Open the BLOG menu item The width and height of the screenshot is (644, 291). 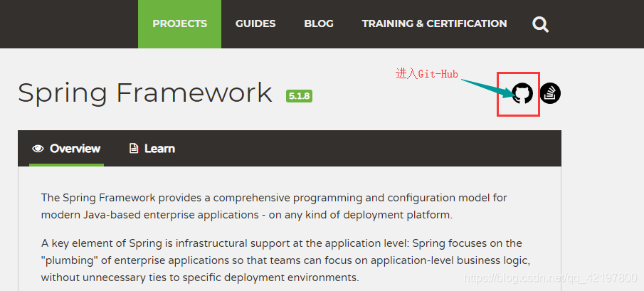point(319,23)
